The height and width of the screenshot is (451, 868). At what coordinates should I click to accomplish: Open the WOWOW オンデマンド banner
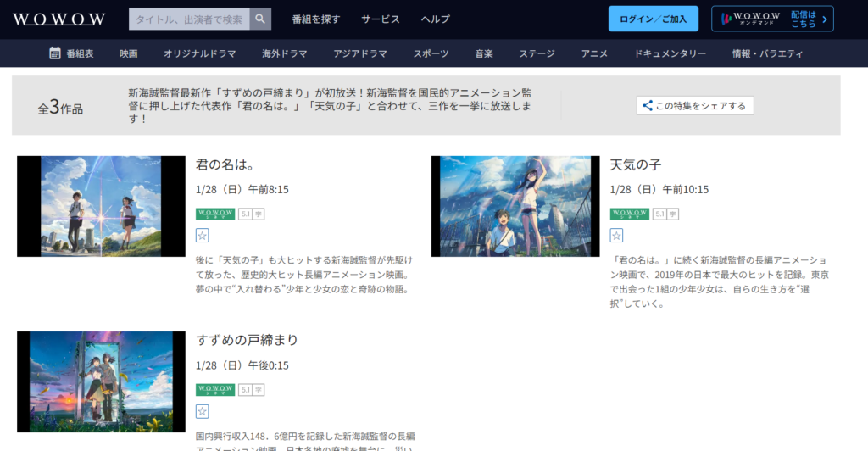click(772, 19)
